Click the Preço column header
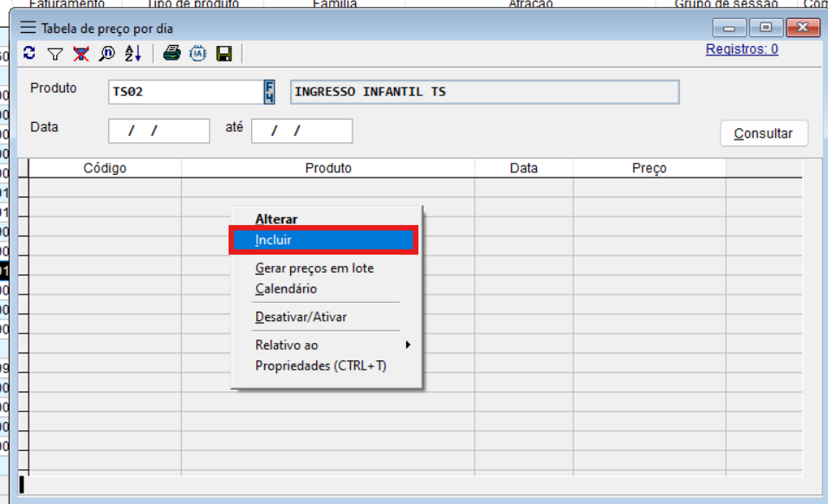This screenshot has width=828, height=504. (x=650, y=168)
